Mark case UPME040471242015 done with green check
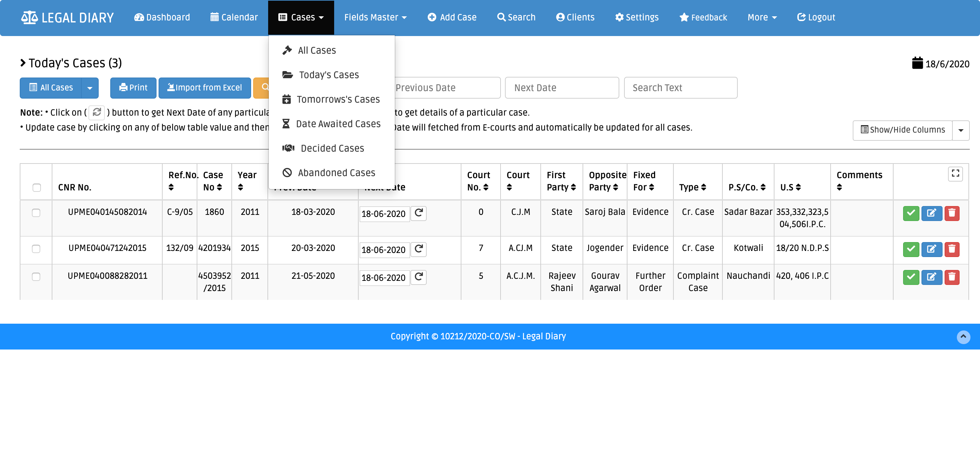 (911, 250)
